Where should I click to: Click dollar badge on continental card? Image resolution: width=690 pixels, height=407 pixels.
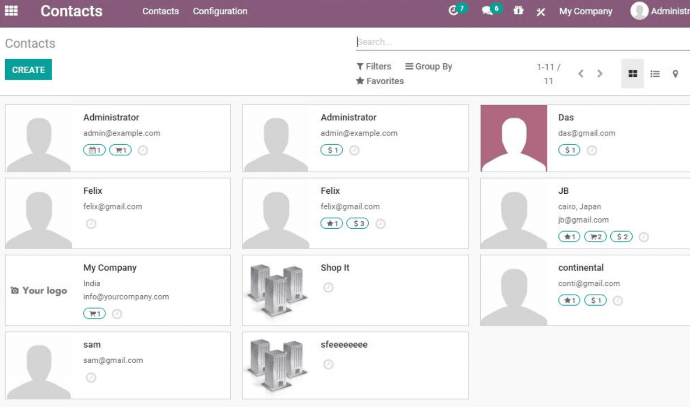(595, 301)
